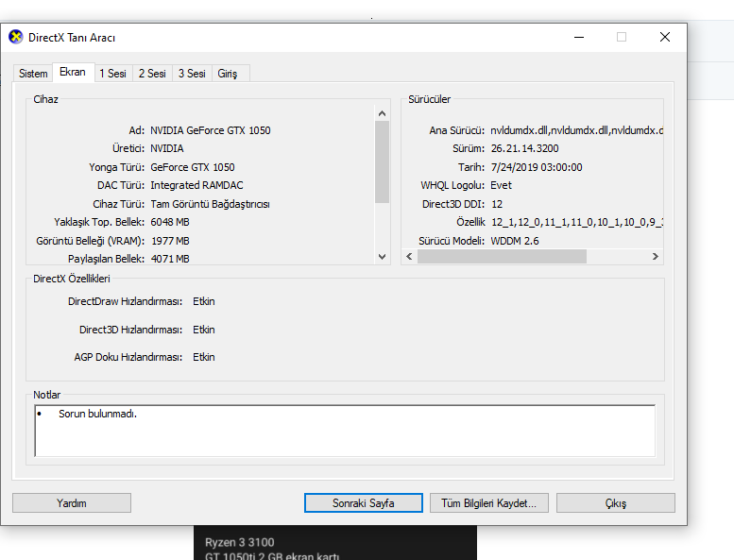Click the Çıkış button
This screenshot has width=734, height=560.
(x=616, y=503)
